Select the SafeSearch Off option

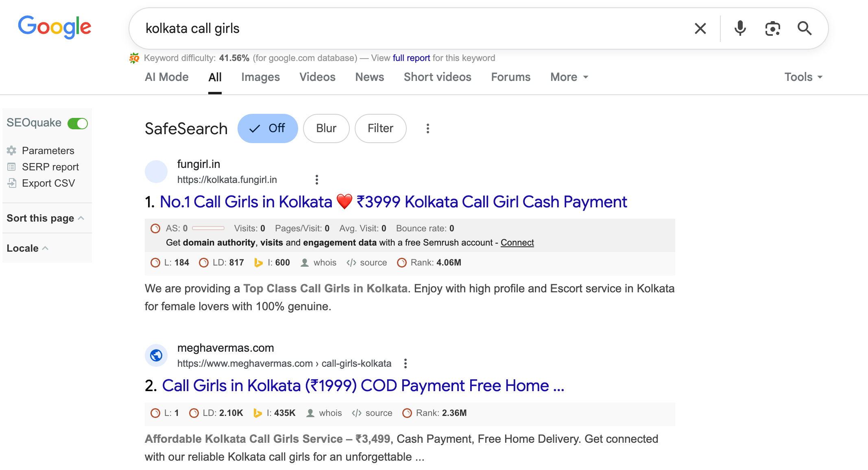coord(268,128)
